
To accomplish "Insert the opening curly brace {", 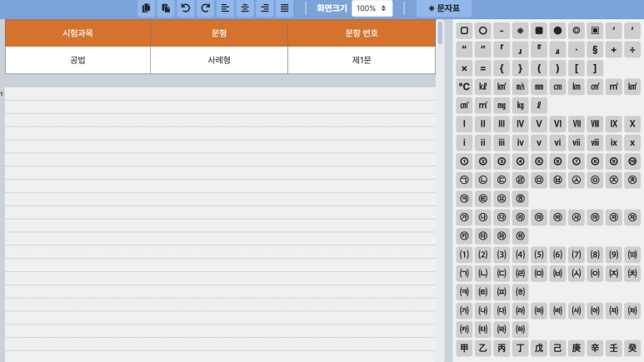I will [502, 68].
